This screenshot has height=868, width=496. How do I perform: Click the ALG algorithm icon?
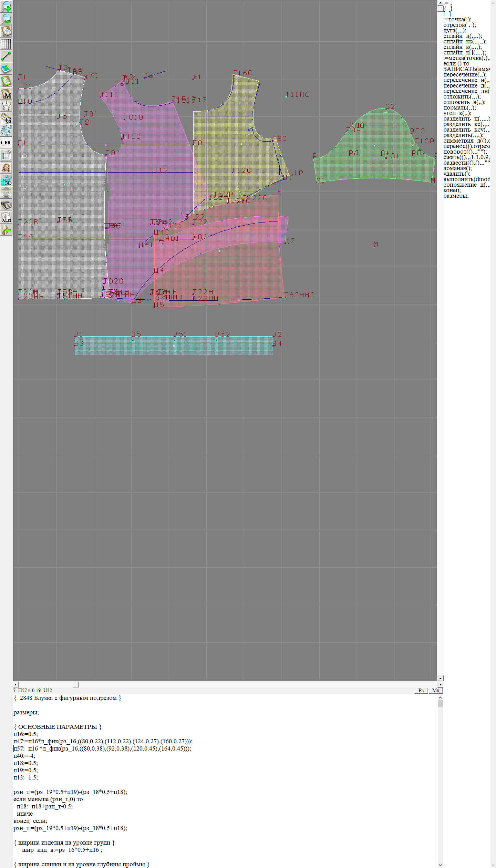point(6,218)
